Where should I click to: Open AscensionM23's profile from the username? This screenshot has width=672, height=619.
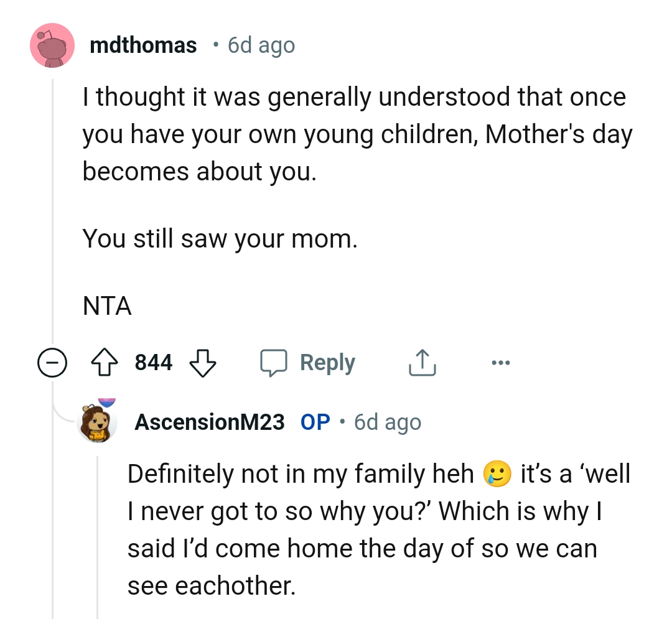tap(210, 421)
